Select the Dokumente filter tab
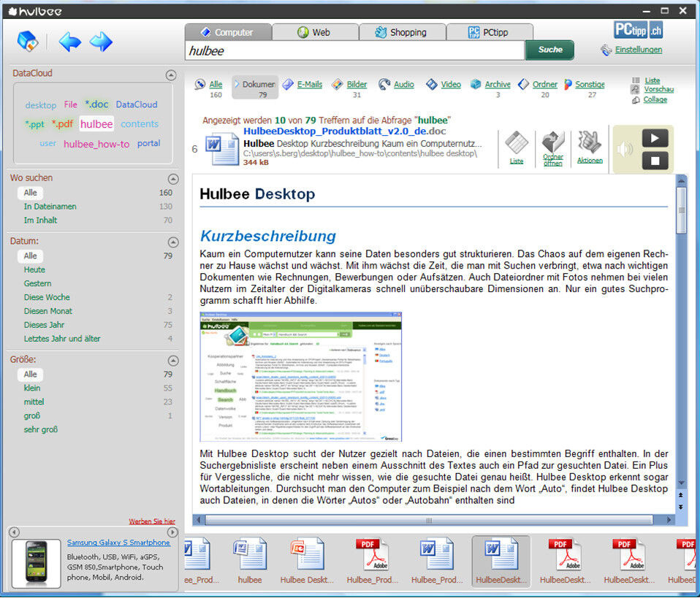The width and height of the screenshot is (700, 598). [255, 88]
